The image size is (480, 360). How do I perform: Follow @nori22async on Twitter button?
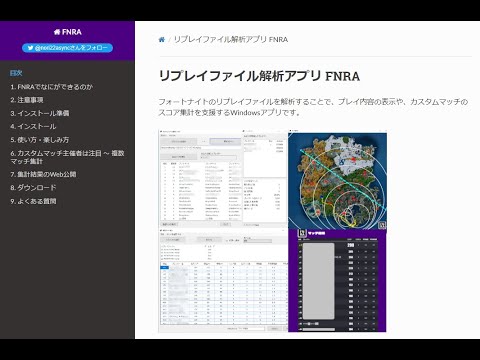[x=67, y=48]
